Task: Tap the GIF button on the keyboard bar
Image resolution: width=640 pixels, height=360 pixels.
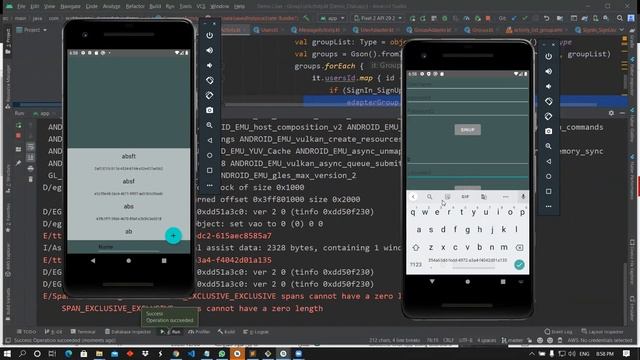Action: 465,197
